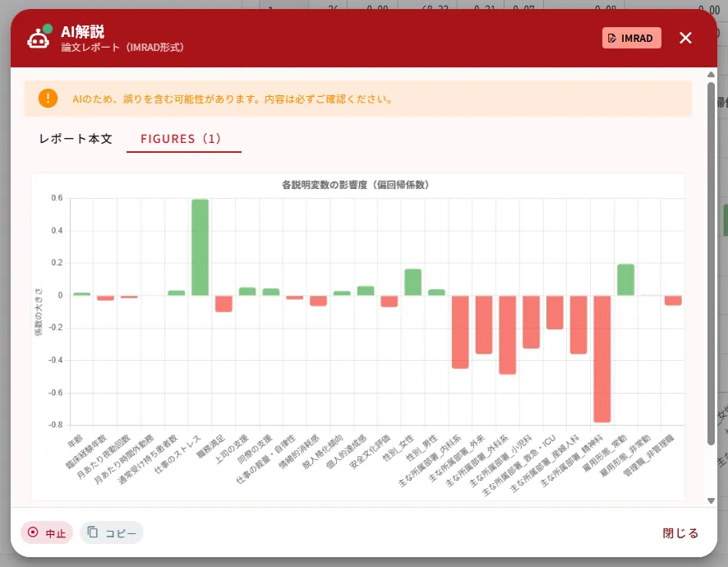The height and width of the screenshot is (567, 728).
Task: Click the red 主な所属部署_内科系 bar
Action: coord(460,332)
